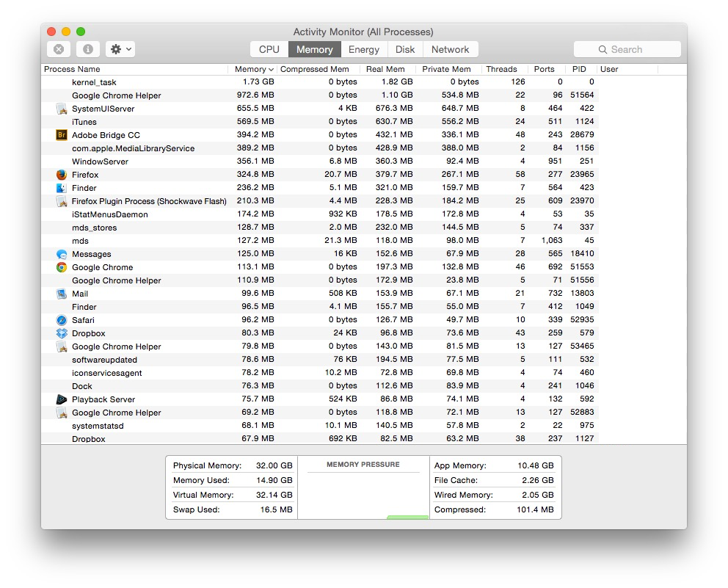The height and width of the screenshot is (588, 728).
Task: Switch to the Disk tab
Action: click(x=405, y=49)
